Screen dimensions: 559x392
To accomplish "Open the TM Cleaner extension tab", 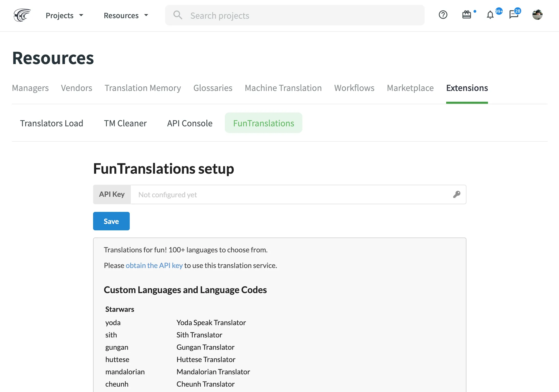I will (125, 123).
